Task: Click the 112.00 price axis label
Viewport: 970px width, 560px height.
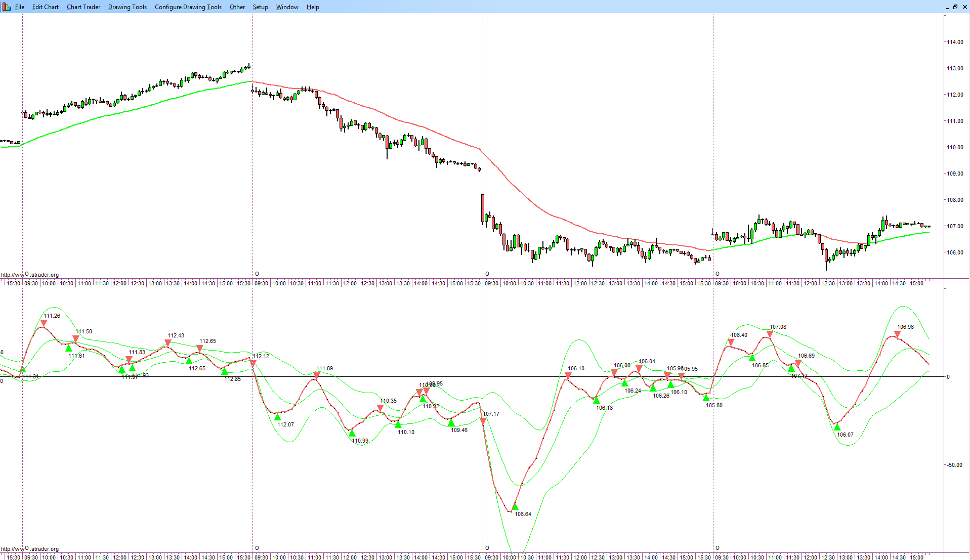Action: tap(955, 95)
